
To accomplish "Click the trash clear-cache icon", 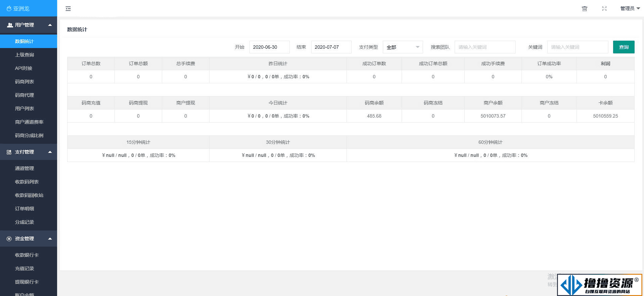I will click(585, 9).
